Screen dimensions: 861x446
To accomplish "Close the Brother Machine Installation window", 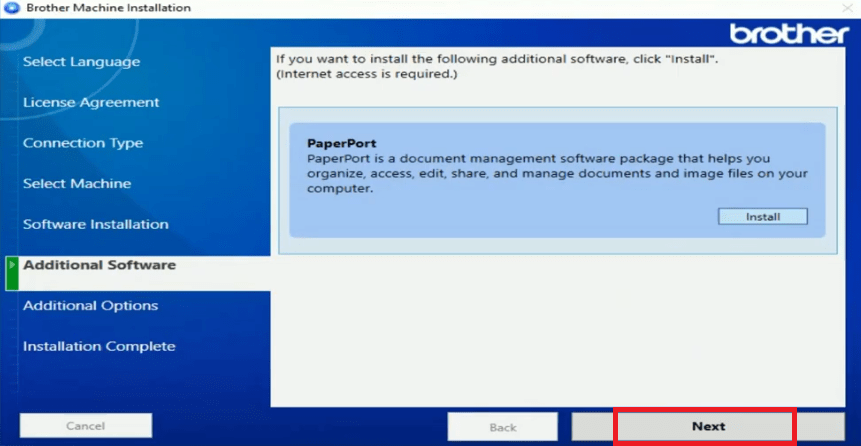I will coord(848,8).
